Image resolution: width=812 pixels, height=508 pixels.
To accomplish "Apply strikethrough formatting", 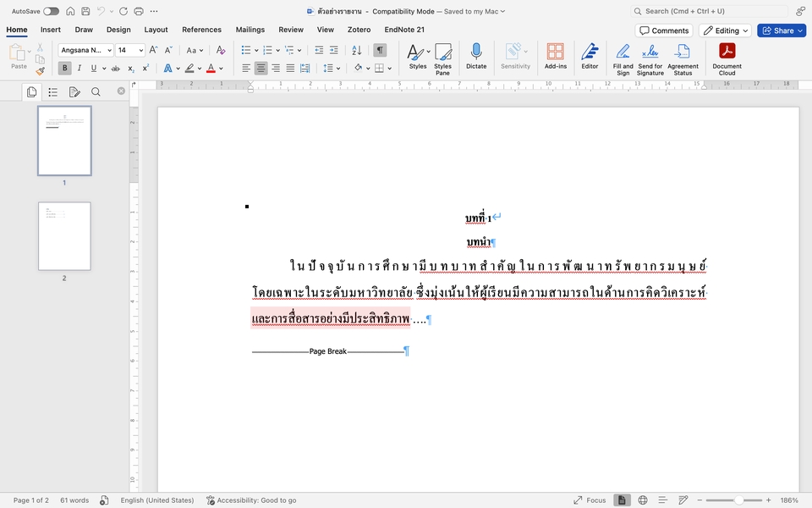I will click(116, 68).
